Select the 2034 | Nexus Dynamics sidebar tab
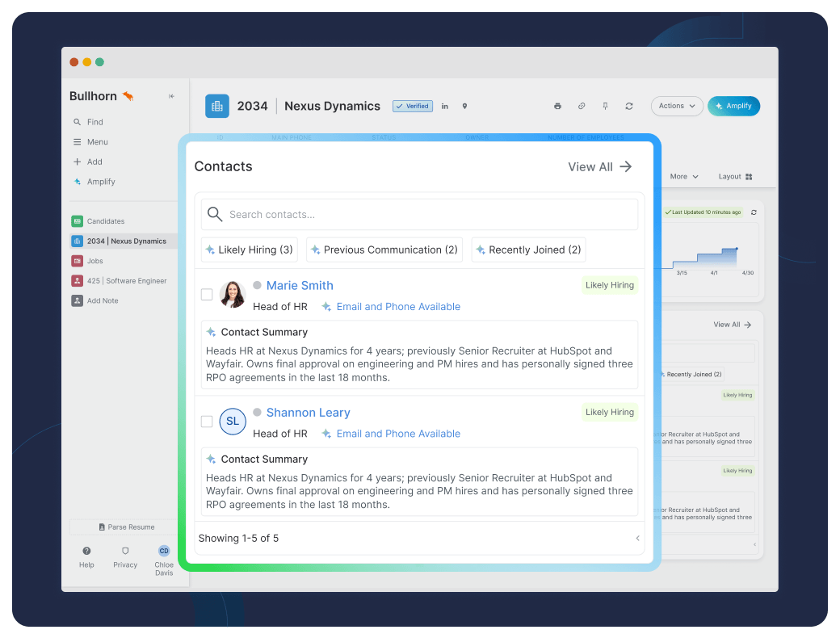 pyautogui.click(x=124, y=241)
